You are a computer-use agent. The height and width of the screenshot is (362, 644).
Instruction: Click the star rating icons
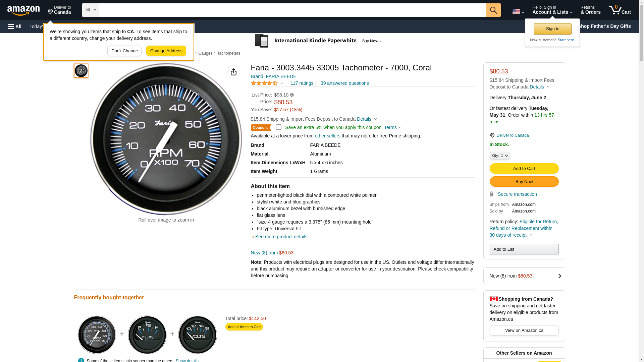(264, 83)
